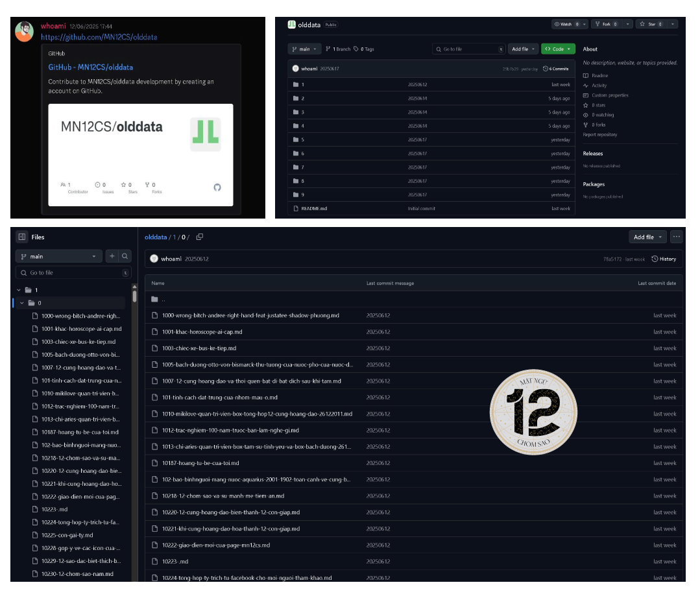Open folder 9 in repository file list
700x598 pixels.
click(x=303, y=195)
